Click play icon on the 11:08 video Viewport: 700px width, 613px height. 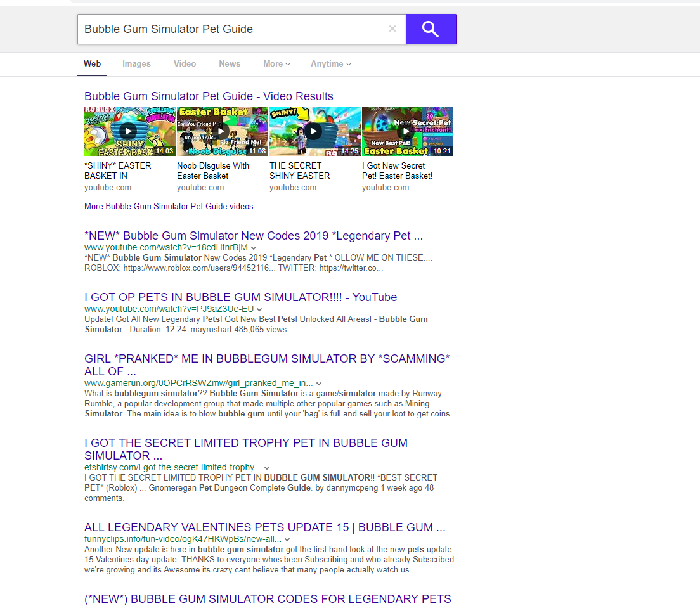click(x=221, y=131)
